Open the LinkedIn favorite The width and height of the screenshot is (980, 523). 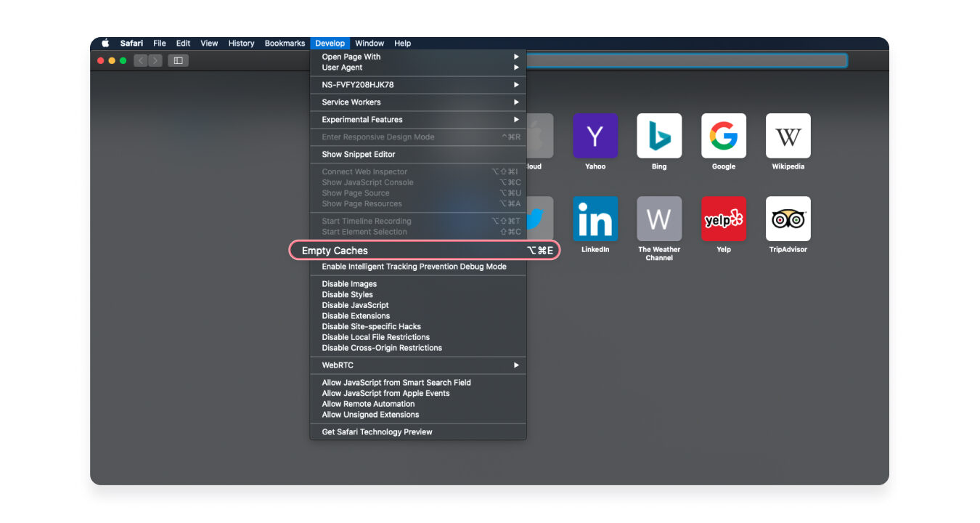pos(595,218)
